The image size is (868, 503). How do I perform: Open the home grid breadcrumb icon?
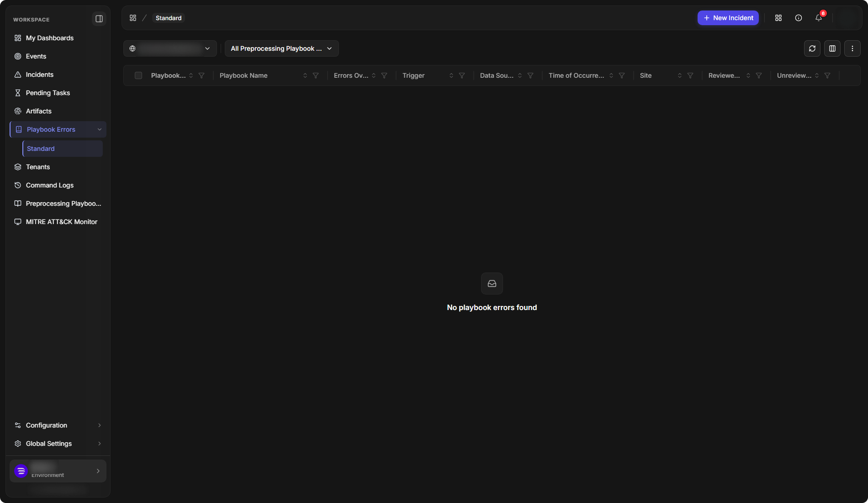click(133, 18)
